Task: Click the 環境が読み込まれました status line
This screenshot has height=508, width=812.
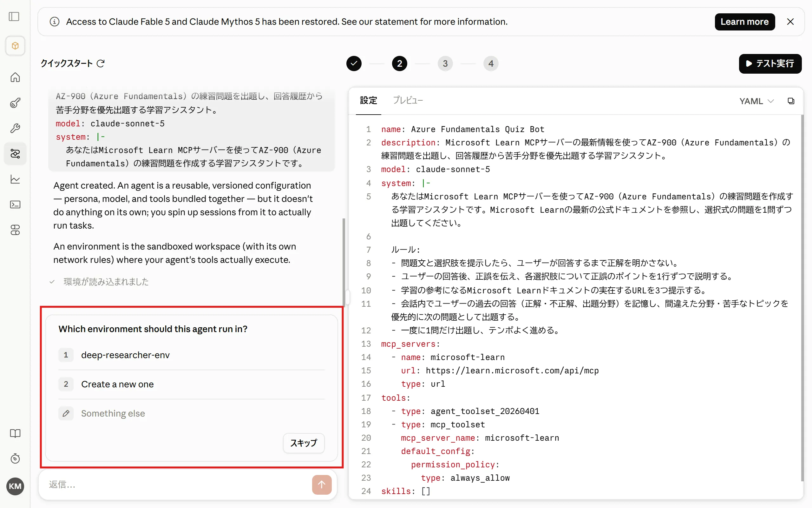Action: [x=106, y=282]
